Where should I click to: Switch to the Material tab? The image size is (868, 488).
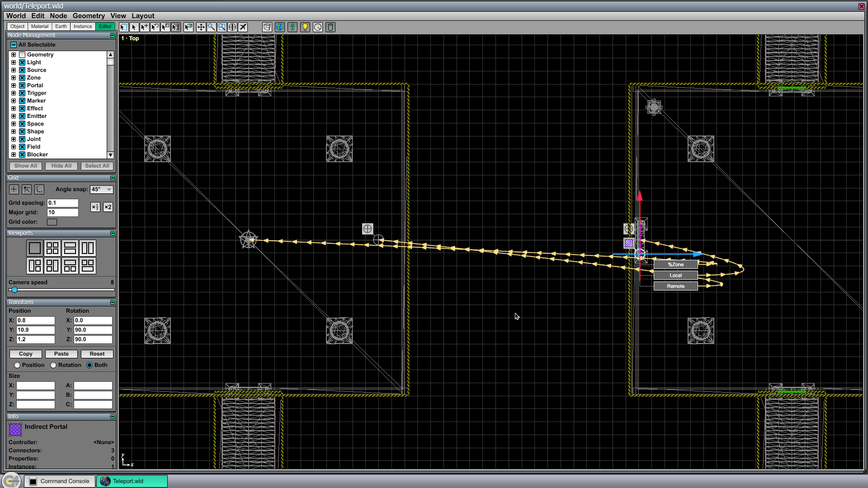coord(40,27)
